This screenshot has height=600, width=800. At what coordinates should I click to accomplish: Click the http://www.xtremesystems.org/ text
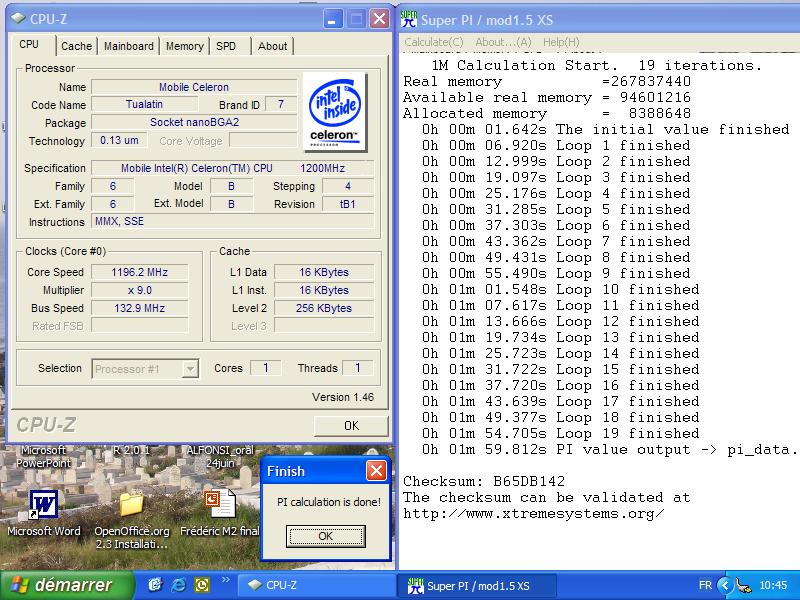[534, 513]
